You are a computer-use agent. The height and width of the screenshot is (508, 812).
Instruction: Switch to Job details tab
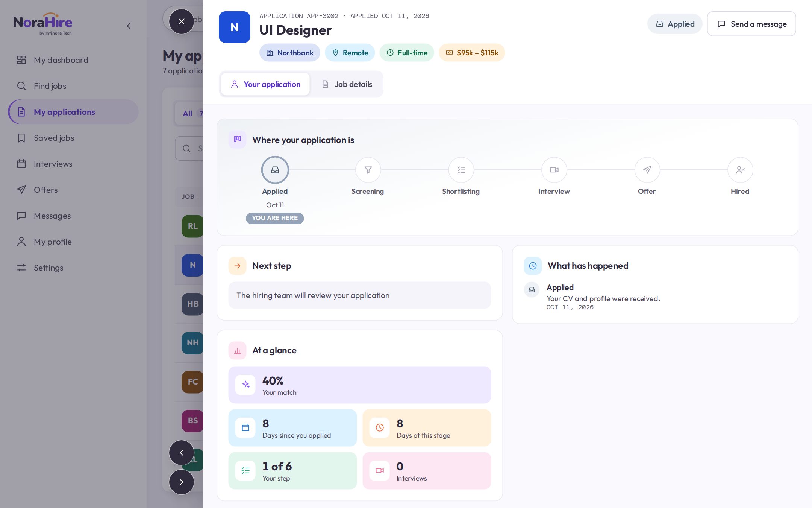pyautogui.click(x=347, y=84)
